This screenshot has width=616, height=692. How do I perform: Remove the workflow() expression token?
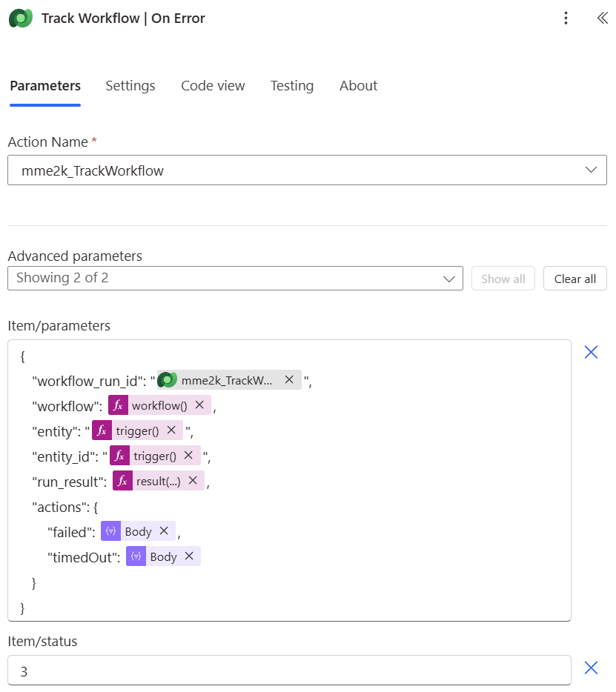click(199, 405)
